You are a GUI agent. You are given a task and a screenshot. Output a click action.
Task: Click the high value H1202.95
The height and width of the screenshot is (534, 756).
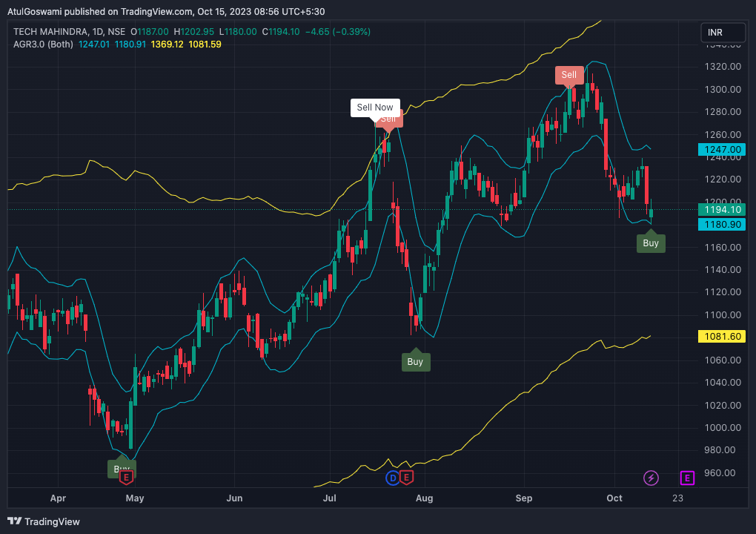point(194,32)
